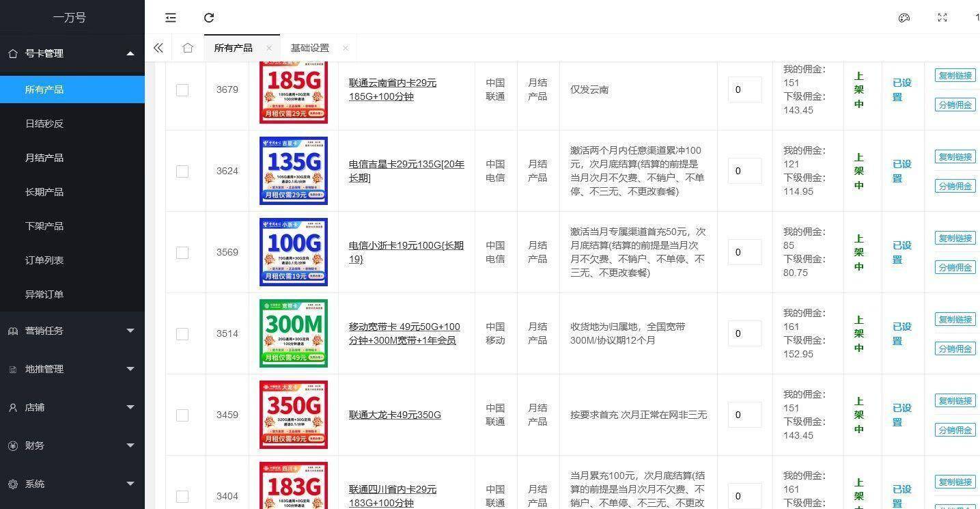Viewport: 980px width, 509px height.
Task: Open link 联通云南省内卡29元 185G+100分钟
Action: point(393,90)
